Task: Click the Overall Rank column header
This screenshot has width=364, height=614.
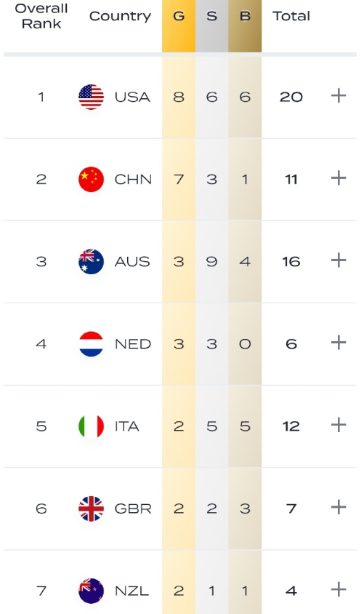Action: [41, 16]
